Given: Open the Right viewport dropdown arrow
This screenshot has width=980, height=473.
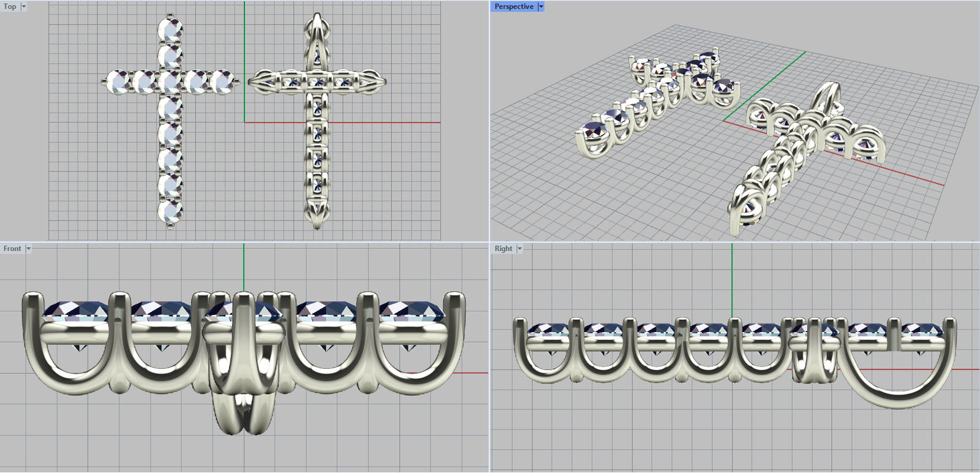Looking at the screenshot, I should pyautogui.click(x=520, y=249).
